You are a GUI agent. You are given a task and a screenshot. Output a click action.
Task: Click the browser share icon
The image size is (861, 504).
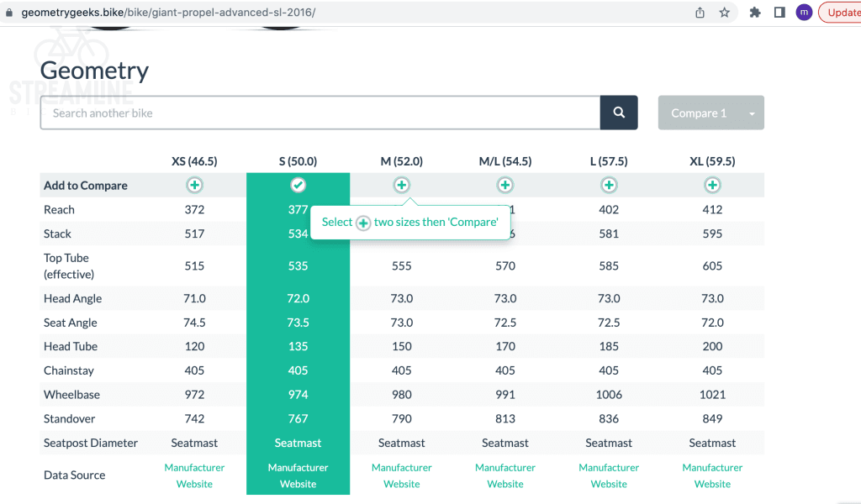click(700, 13)
